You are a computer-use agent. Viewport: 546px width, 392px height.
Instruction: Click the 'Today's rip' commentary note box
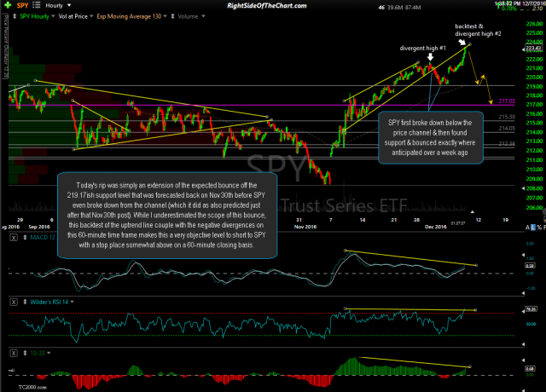[x=167, y=215]
